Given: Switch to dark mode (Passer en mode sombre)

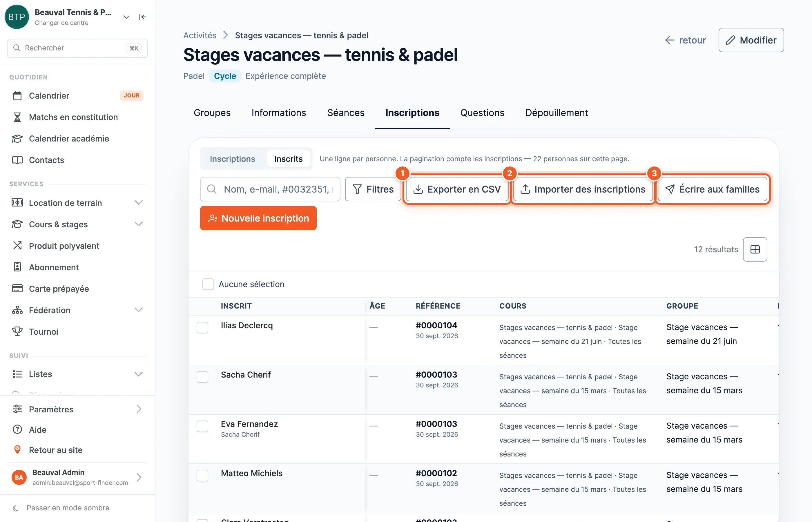Looking at the screenshot, I should click(61, 508).
